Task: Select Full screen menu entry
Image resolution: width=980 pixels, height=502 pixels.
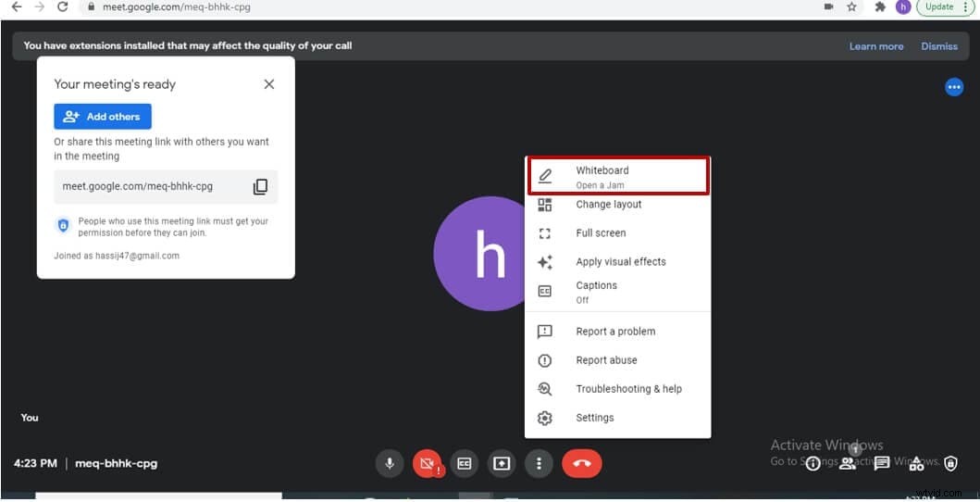Action: tap(618, 233)
